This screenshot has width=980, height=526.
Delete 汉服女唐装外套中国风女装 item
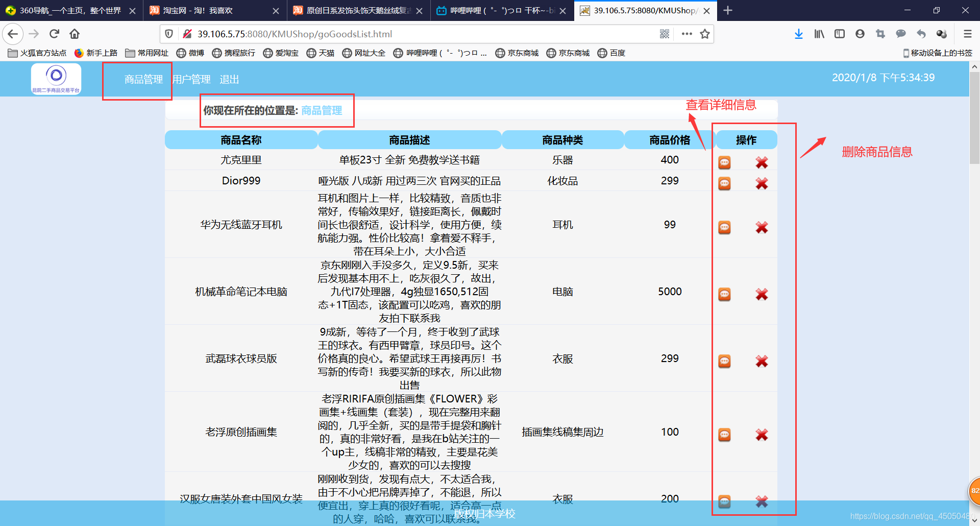click(x=762, y=501)
